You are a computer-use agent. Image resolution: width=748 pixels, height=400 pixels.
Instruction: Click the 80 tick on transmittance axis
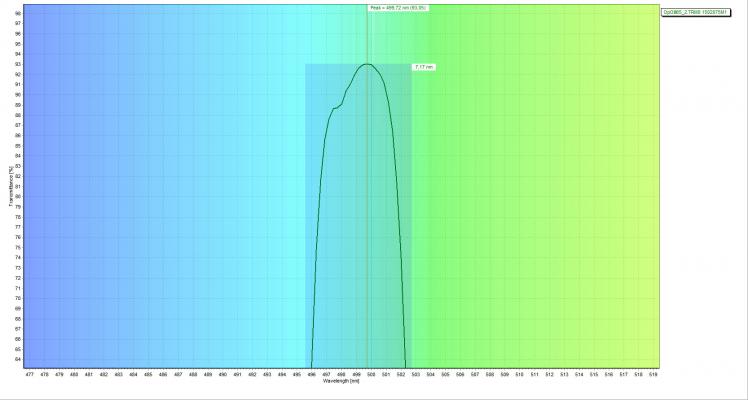pos(18,197)
